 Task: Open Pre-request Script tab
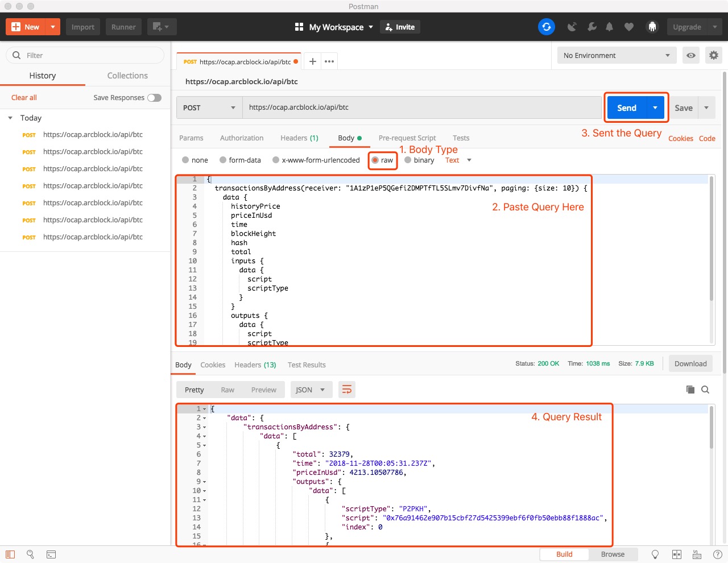pos(407,138)
